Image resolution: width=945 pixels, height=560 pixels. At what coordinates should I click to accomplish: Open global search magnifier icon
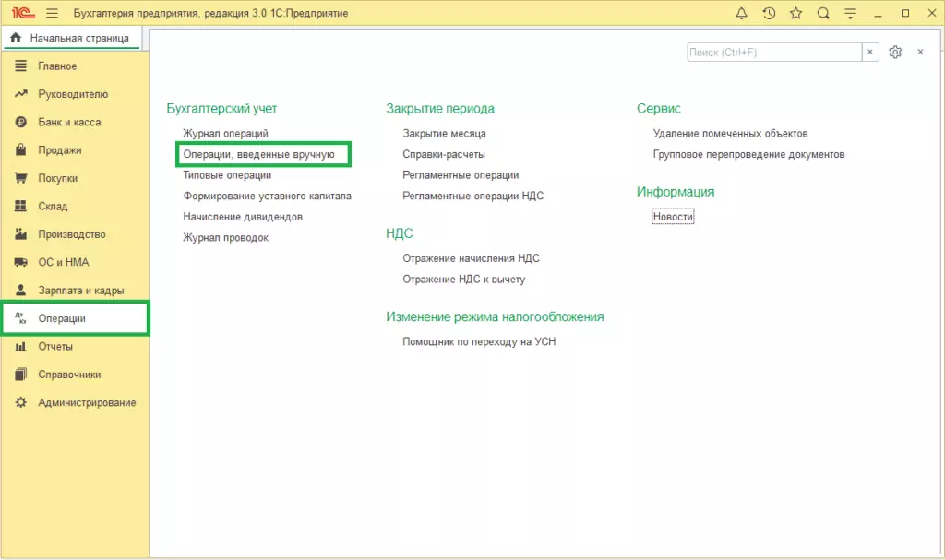click(x=822, y=13)
